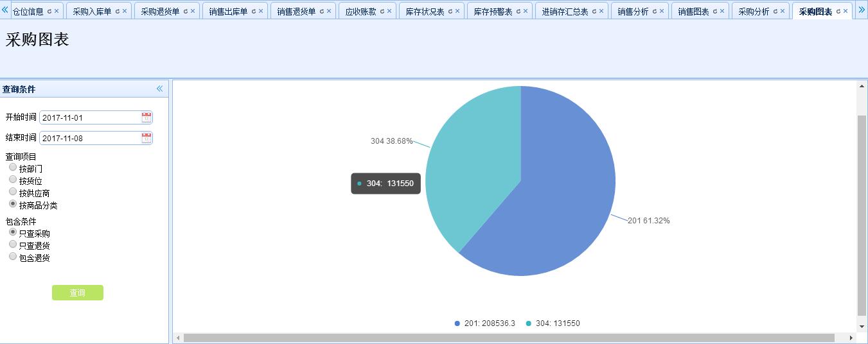Select the 按部门 radio option
Image resolution: width=868 pixels, height=344 pixels.
[13, 168]
